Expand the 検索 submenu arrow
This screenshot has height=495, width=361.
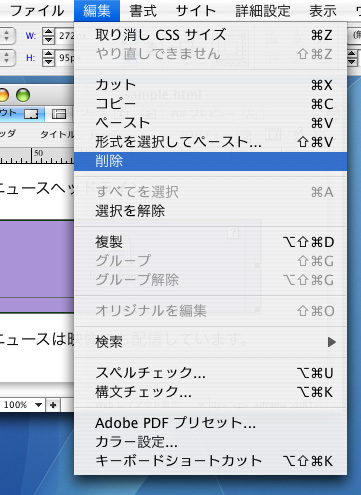coord(331,342)
